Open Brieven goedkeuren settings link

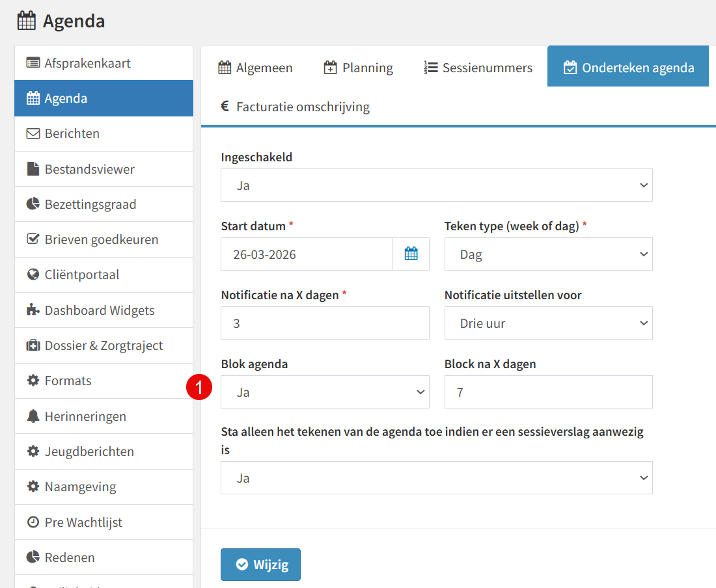click(103, 239)
